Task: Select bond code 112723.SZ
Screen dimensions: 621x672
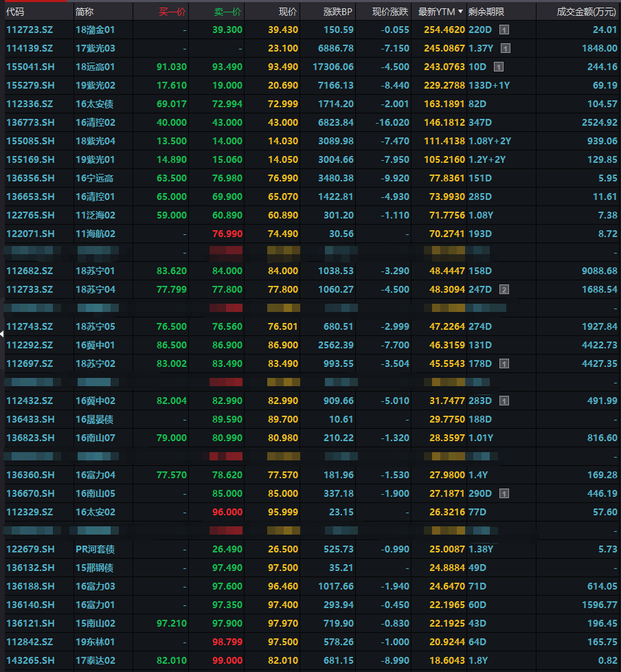Action: [x=30, y=30]
